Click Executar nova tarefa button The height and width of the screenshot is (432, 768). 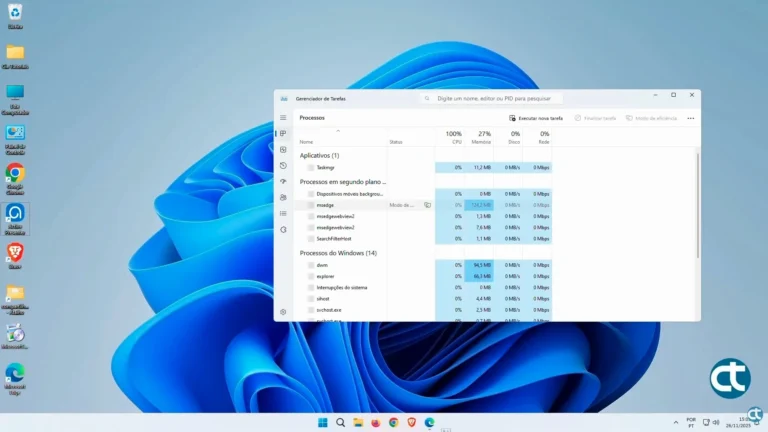pos(536,118)
